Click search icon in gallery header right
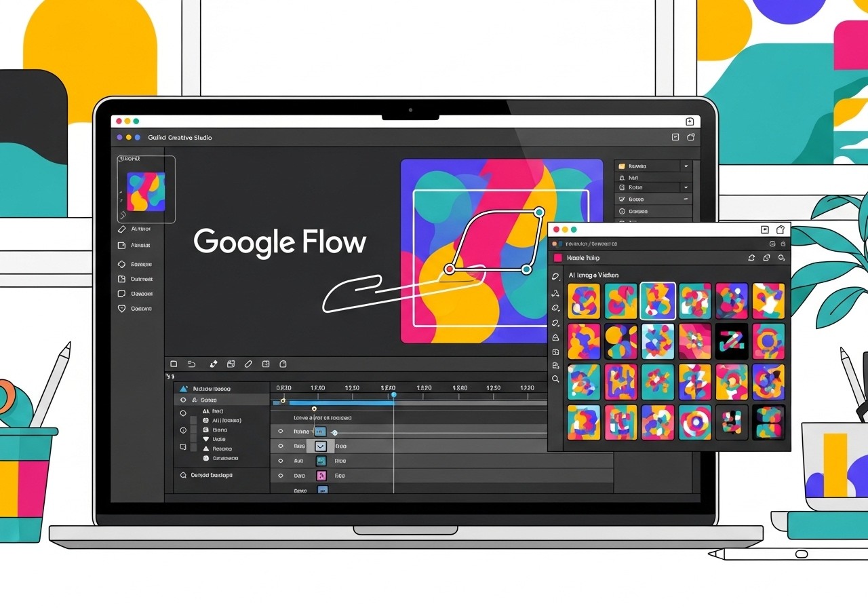Viewport: 868px width, 608px height. (x=782, y=258)
